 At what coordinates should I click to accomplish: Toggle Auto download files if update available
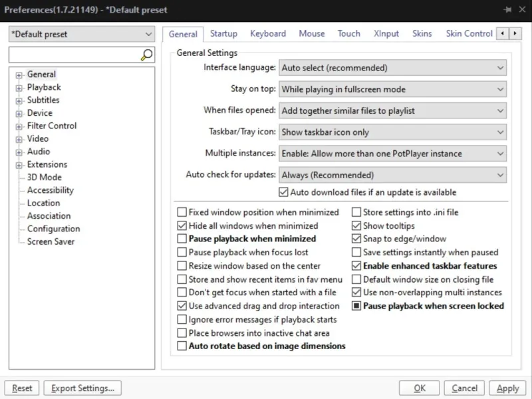coord(284,192)
